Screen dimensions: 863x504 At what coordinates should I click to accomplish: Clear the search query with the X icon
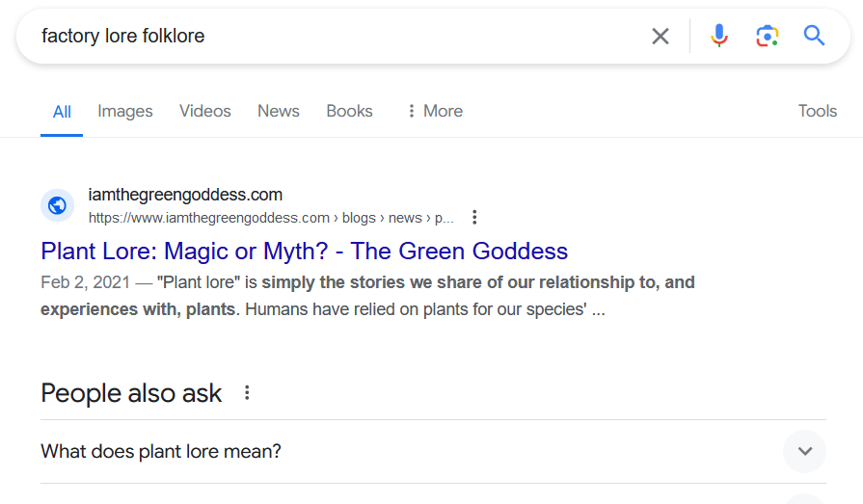pyautogui.click(x=660, y=37)
